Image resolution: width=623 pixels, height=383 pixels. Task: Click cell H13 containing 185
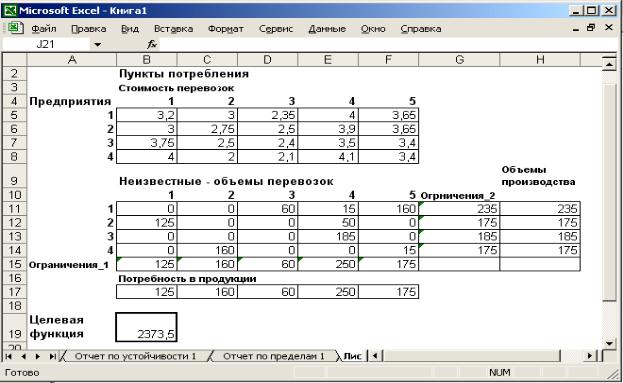coord(540,236)
